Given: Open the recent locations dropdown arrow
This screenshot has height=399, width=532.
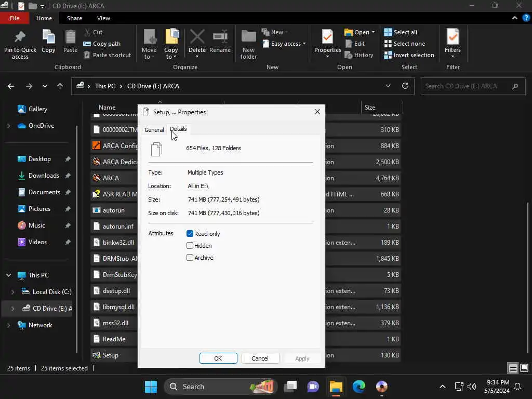Looking at the screenshot, I should [x=45, y=86].
